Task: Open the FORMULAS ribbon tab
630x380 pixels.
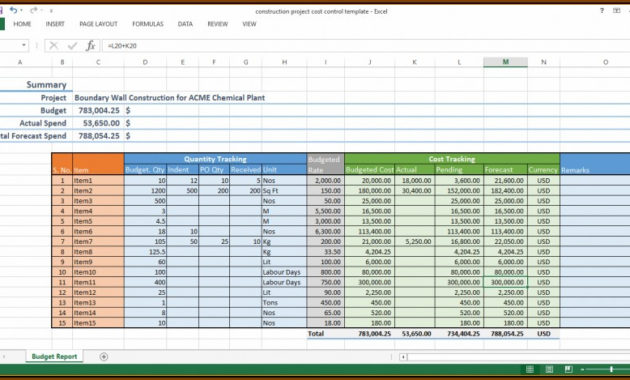Action: pos(148,24)
